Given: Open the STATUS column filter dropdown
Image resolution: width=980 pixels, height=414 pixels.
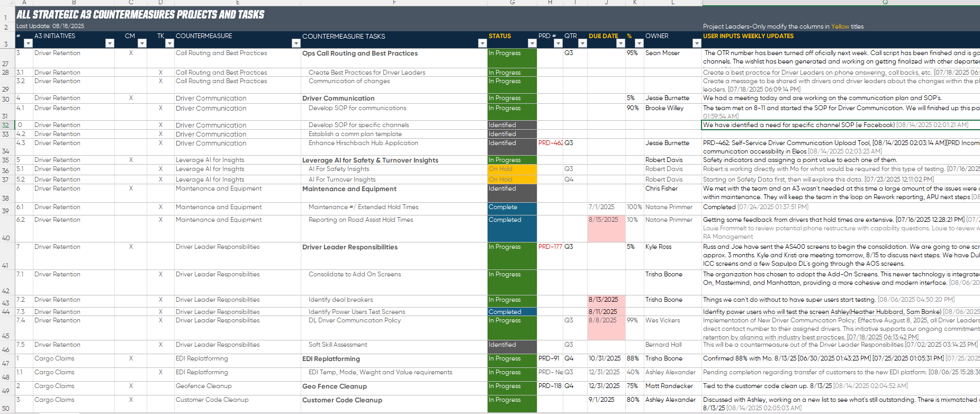Looking at the screenshot, I should click(532, 43).
